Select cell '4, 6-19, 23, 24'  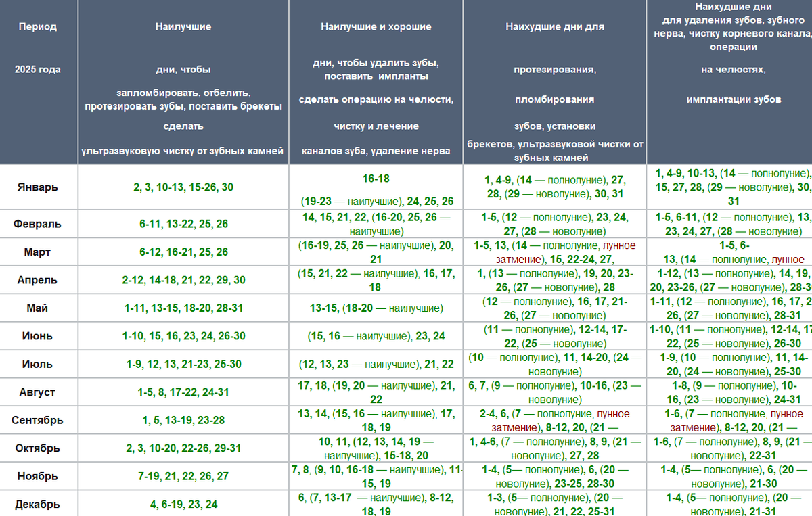tap(183, 504)
